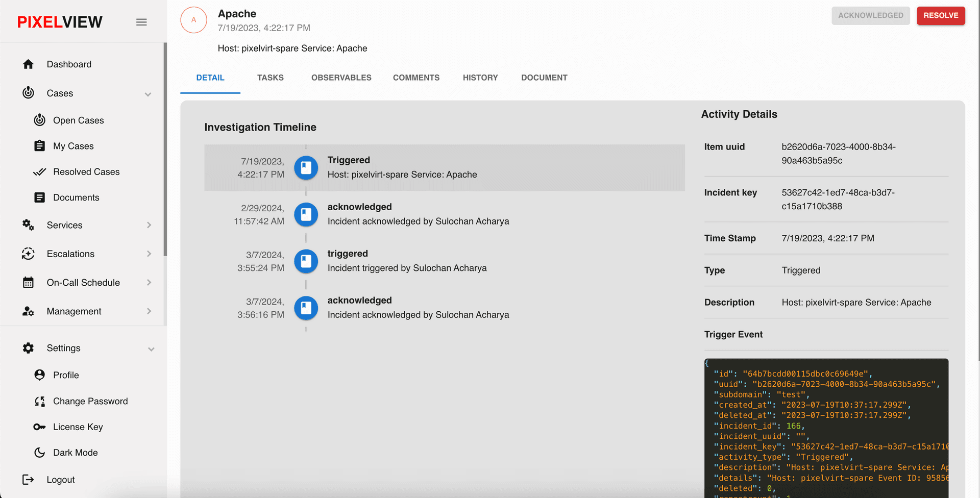Toggle Dark Mode via moon icon
This screenshot has height=498, width=980.
coord(39,453)
